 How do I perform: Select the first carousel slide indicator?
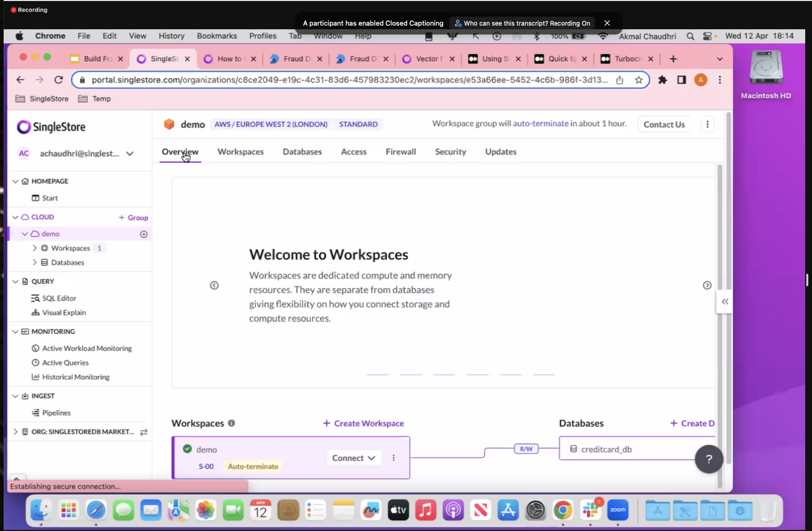tap(377, 375)
